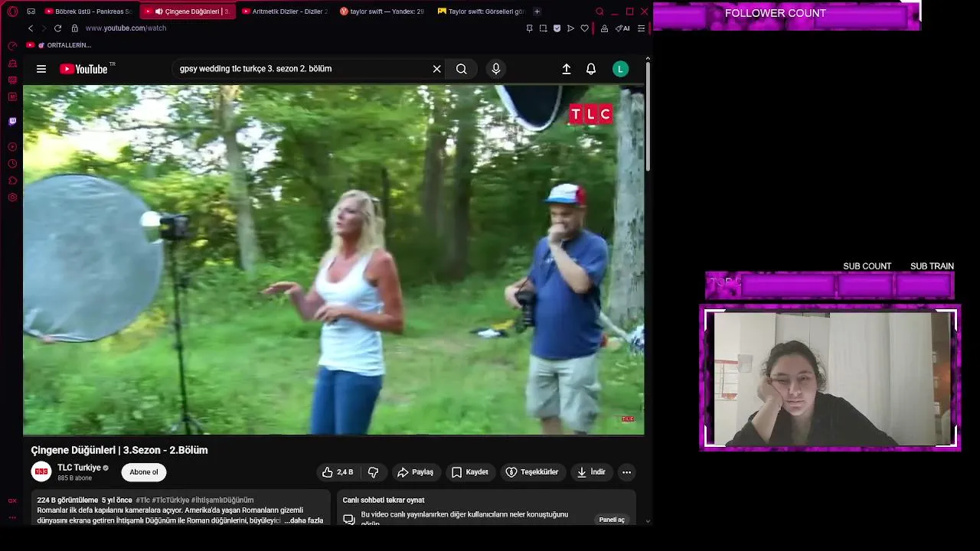Open the TLC Turkiye channel name
The image size is (980, 551).
point(79,468)
